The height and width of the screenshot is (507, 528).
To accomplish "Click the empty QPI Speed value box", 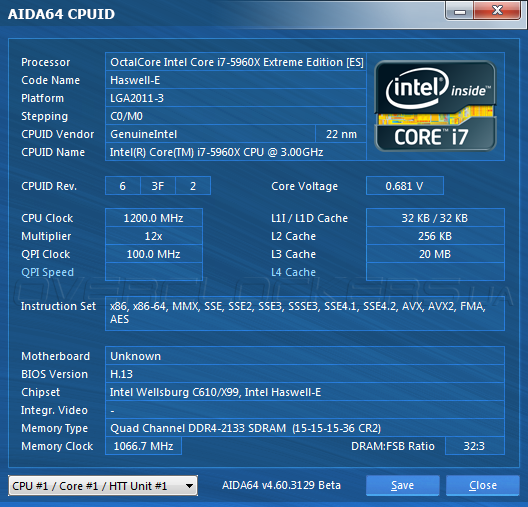I will point(154,272).
